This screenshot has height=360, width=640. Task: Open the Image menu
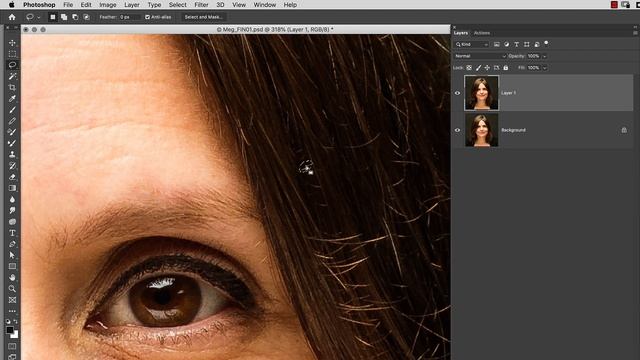pos(108,5)
